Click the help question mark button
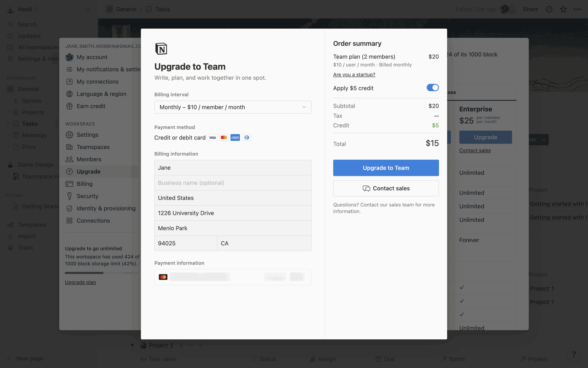588x368 pixels. (574, 354)
